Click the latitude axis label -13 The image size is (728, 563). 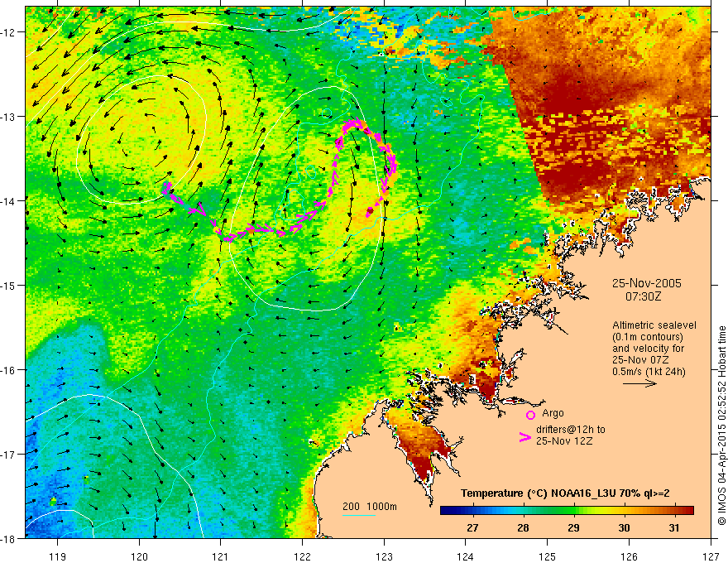pos(8,117)
